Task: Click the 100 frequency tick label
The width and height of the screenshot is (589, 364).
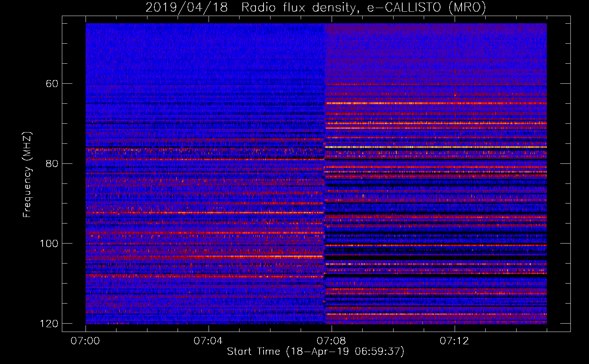Action: [49, 244]
